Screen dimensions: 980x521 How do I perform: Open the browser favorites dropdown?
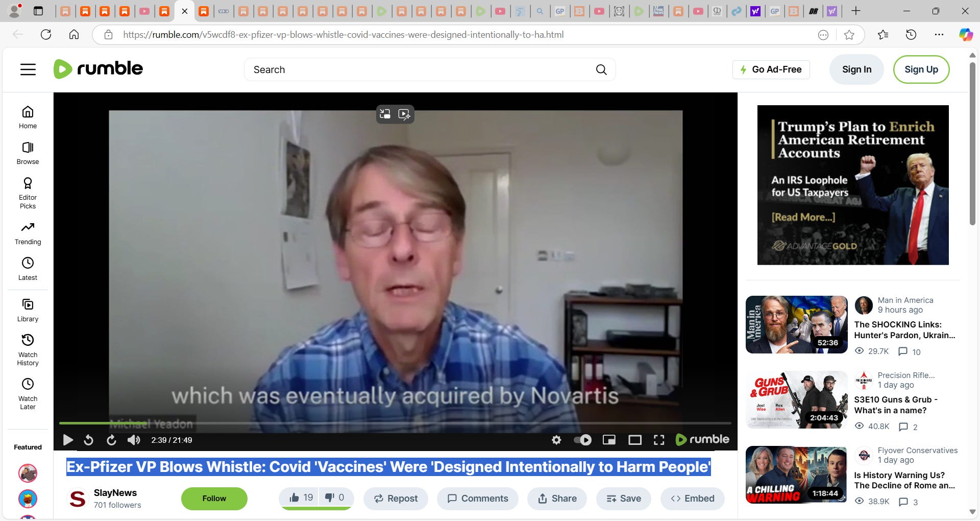(884, 34)
